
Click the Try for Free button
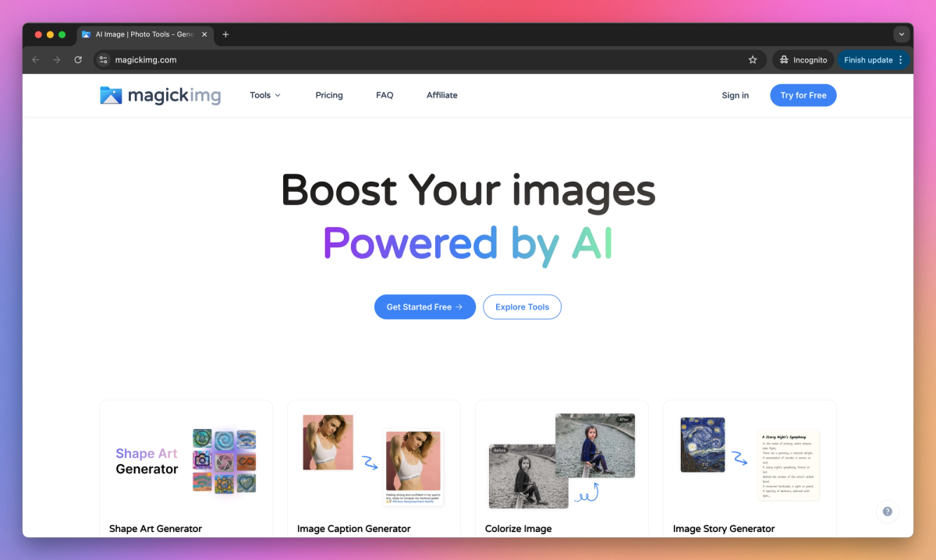[803, 94]
